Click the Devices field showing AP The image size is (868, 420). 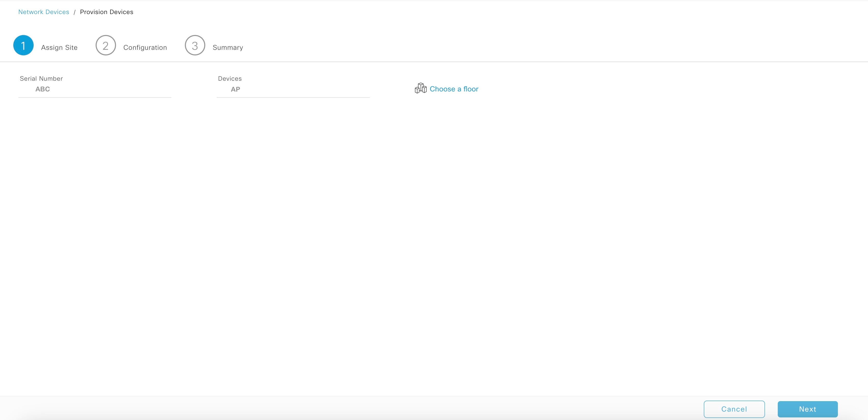click(x=293, y=89)
